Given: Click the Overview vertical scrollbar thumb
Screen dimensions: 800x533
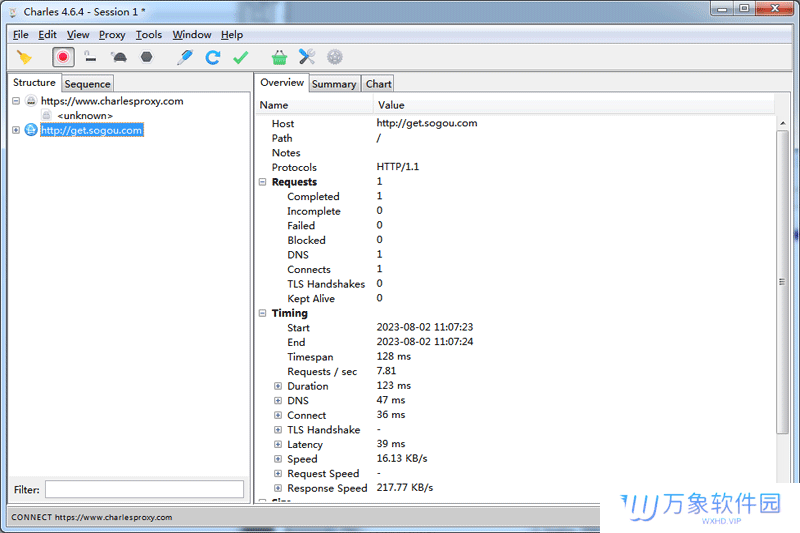Looking at the screenshot, I should (x=782, y=282).
